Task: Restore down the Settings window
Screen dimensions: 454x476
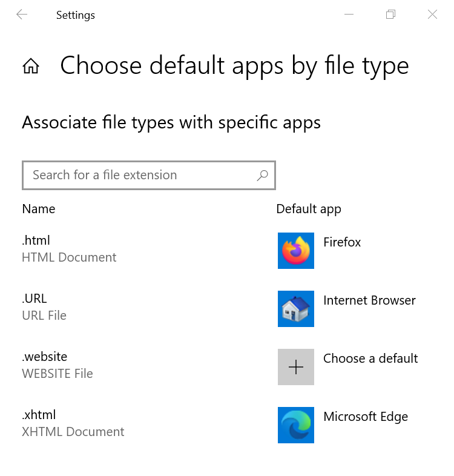Action: point(390,15)
